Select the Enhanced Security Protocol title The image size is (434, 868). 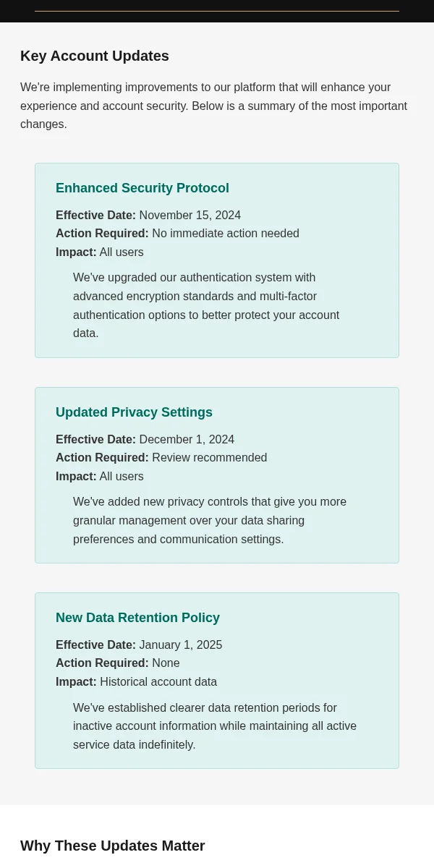142,188
